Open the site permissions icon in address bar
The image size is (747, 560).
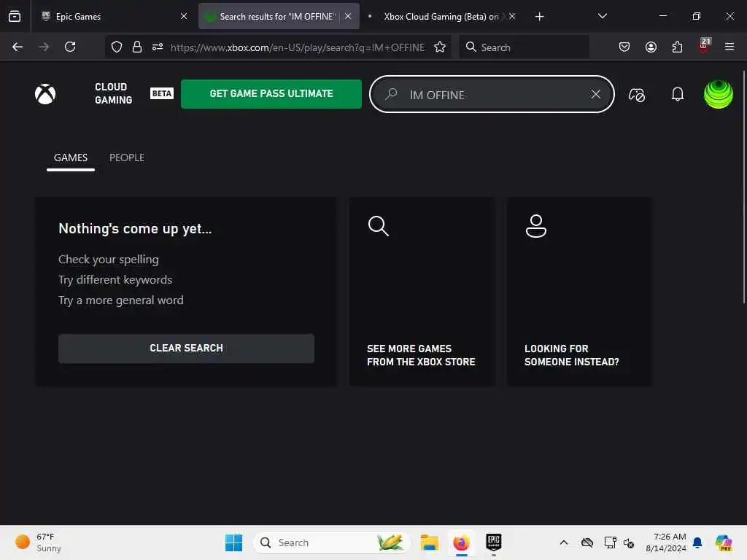pos(158,47)
